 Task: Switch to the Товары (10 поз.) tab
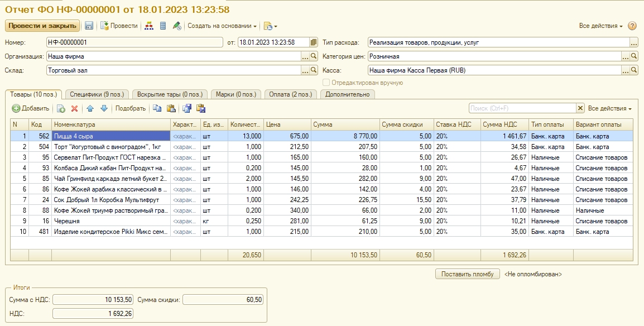(33, 94)
